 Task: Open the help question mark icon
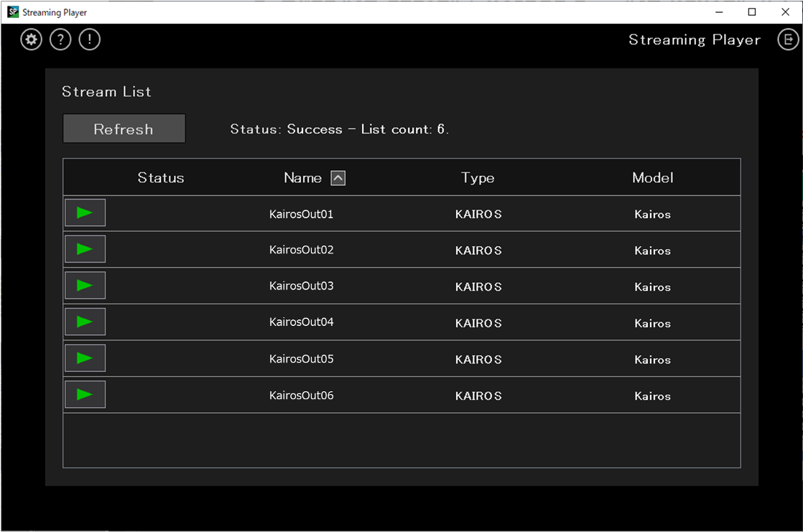point(60,39)
